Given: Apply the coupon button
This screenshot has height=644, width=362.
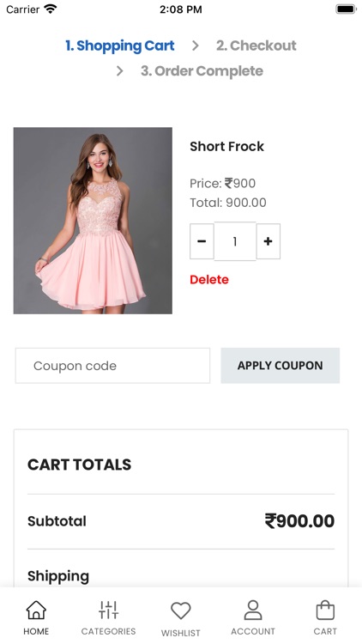Looking at the screenshot, I should click(281, 366).
